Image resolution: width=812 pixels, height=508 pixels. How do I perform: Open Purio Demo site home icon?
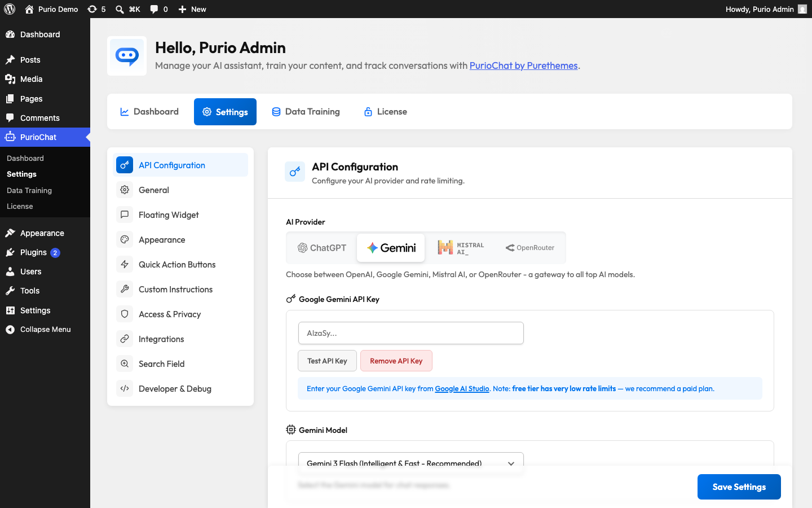click(x=29, y=9)
